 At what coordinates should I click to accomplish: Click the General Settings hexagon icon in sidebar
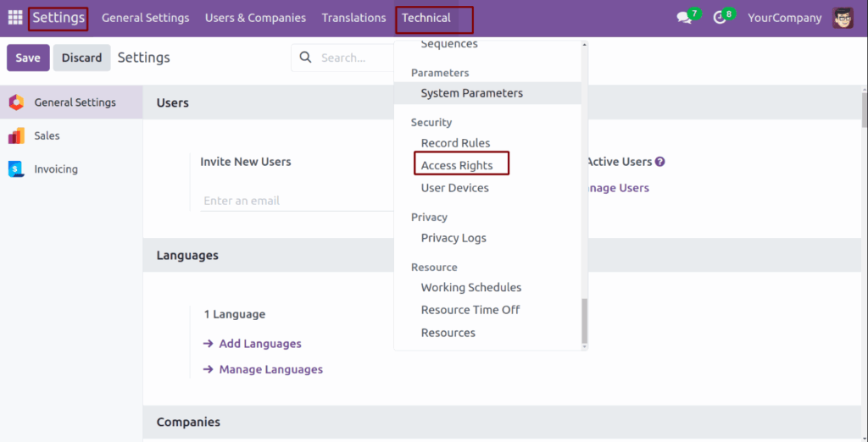(x=17, y=102)
